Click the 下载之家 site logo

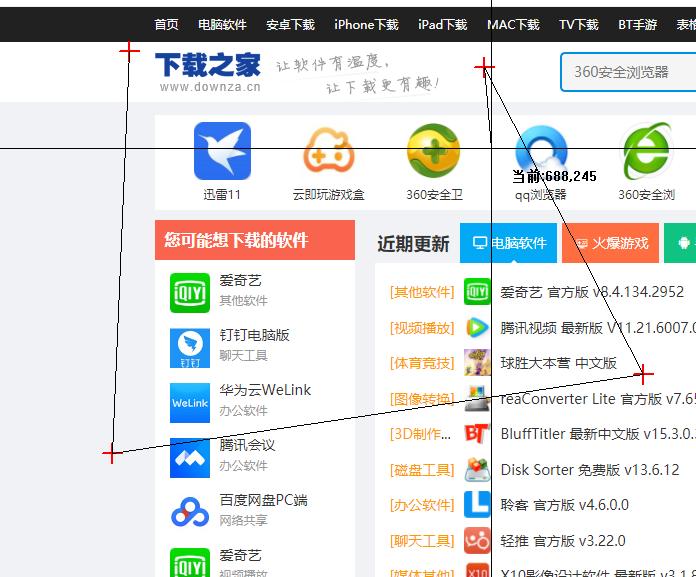(x=208, y=71)
